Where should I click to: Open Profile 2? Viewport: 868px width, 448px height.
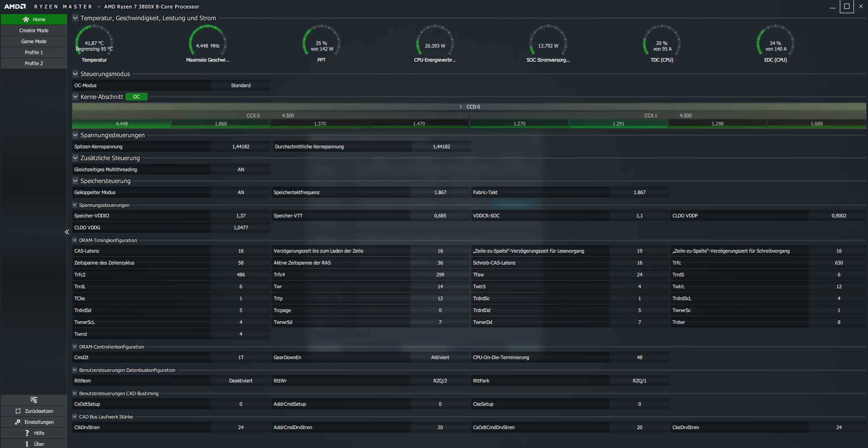coord(34,63)
